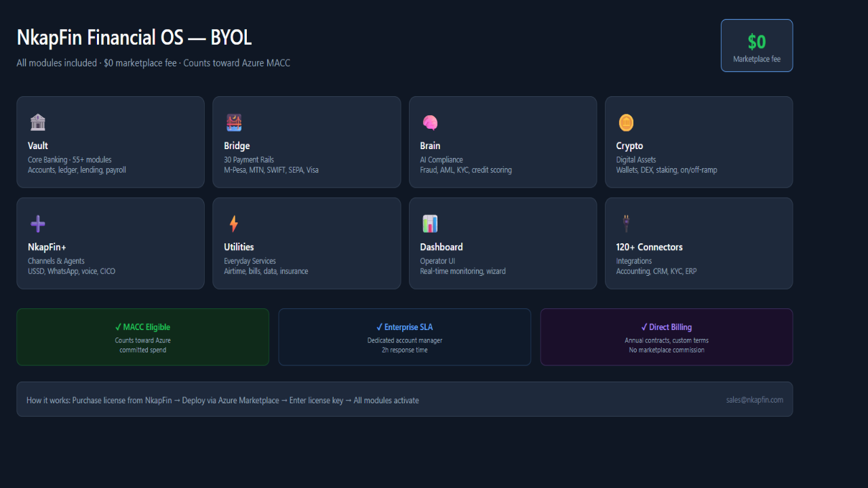Select the Vault card title
868x488 pixels.
point(38,146)
